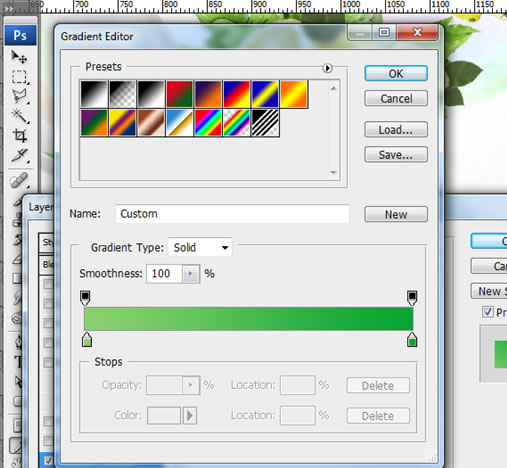Select the Move tool
The height and width of the screenshot is (468, 507).
coord(19,57)
